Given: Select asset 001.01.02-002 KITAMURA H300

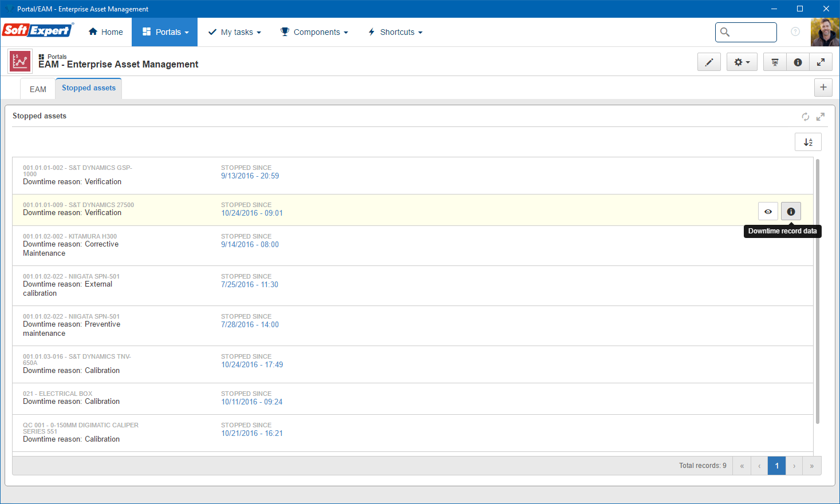Looking at the screenshot, I should tap(413, 246).
